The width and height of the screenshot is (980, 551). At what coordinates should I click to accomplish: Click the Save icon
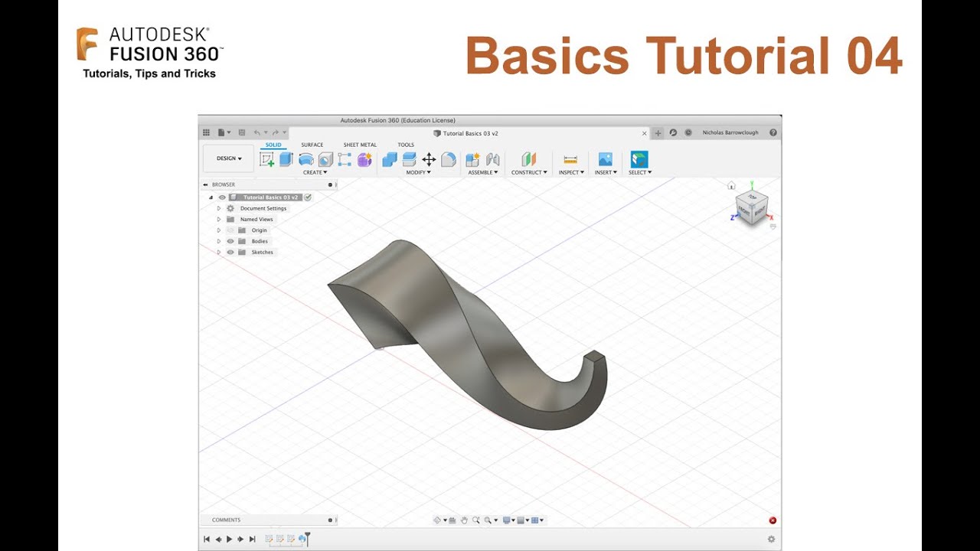242,132
